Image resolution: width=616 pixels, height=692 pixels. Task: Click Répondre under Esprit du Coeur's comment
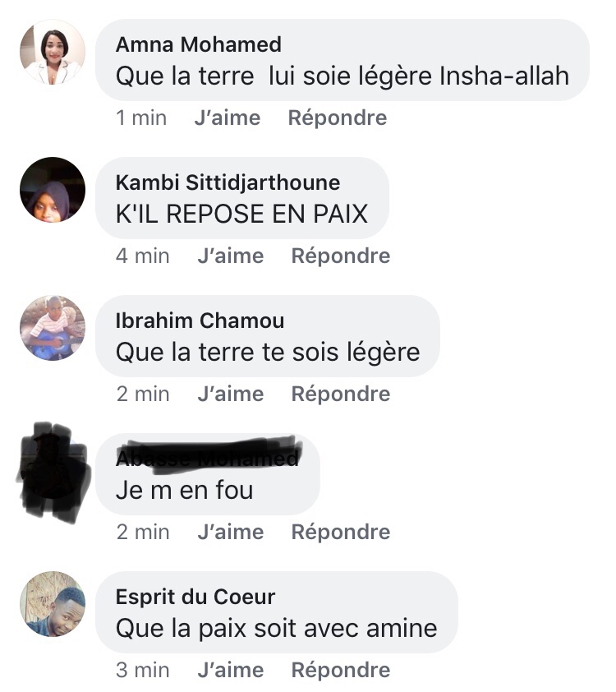(341, 671)
